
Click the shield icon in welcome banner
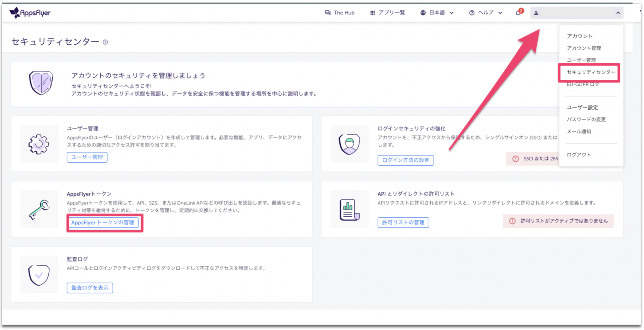coord(41,83)
